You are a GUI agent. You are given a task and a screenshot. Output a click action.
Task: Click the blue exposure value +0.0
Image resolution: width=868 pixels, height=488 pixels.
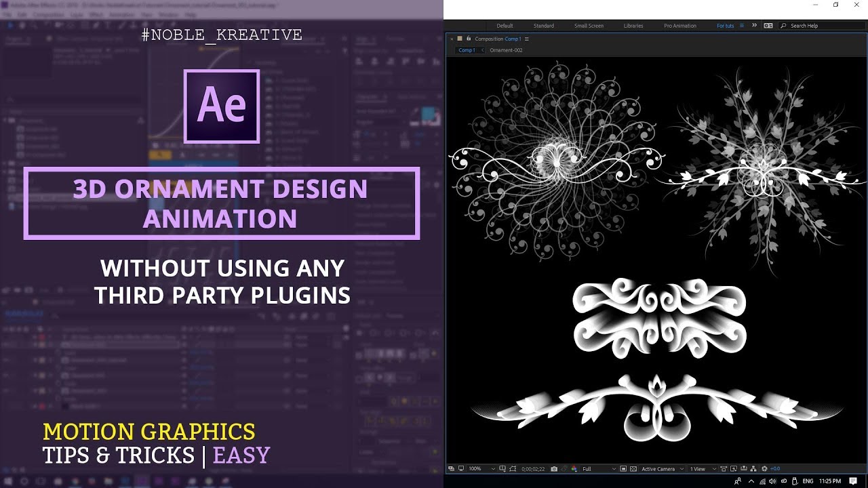click(775, 468)
